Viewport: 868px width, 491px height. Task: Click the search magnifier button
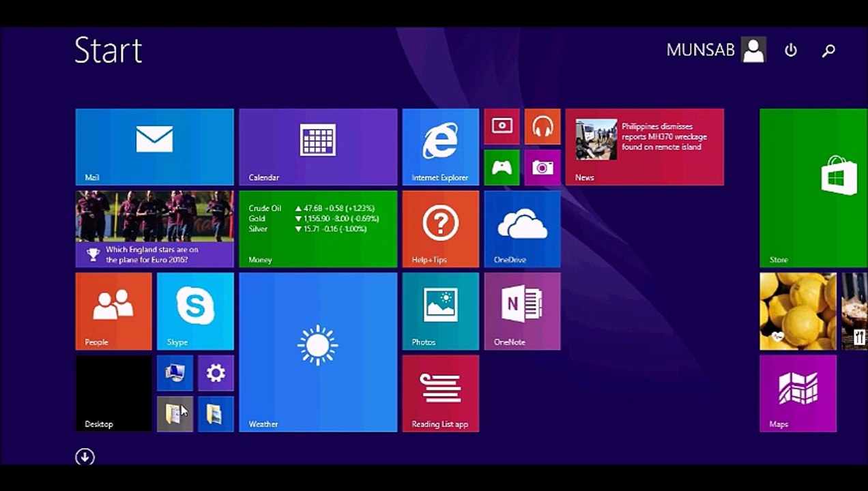pos(828,50)
